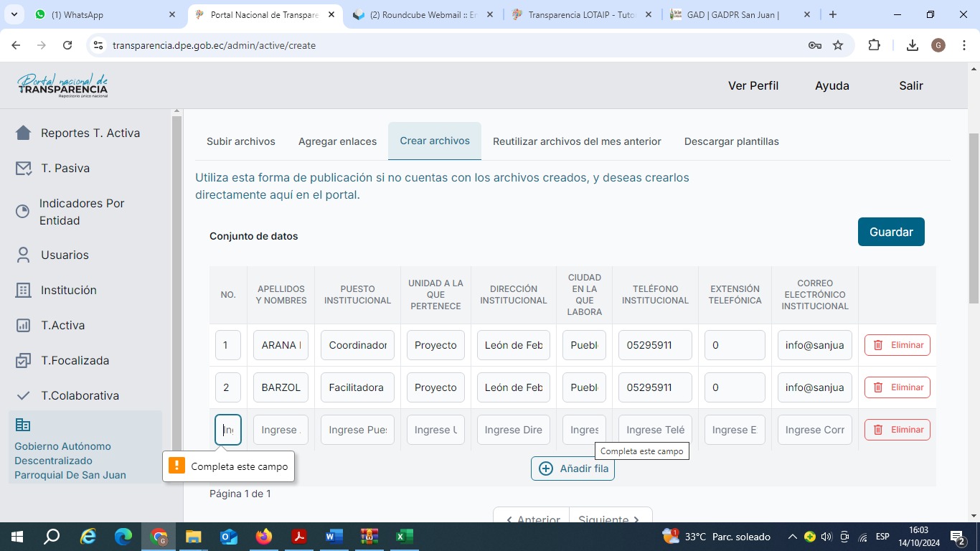Click the Indicadores Por Entidad chart icon
Viewport: 980px width, 551px height.
(23, 212)
